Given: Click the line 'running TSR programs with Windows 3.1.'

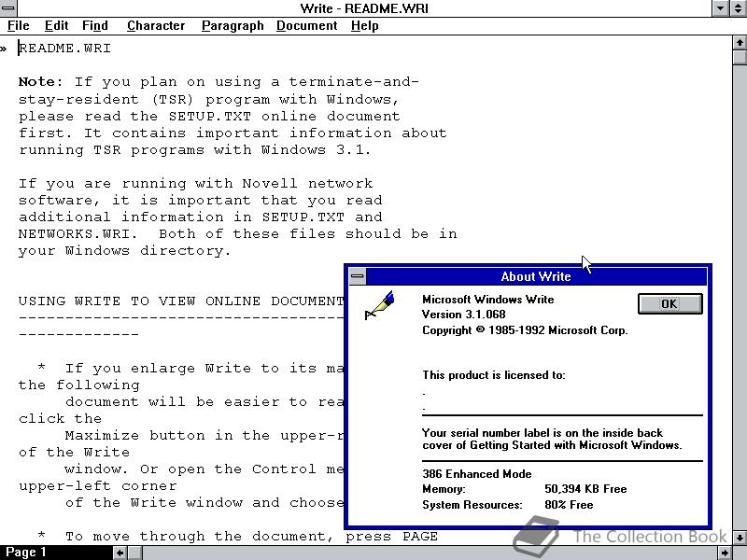Looking at the screenshot, I should click(x=194, y=150).
